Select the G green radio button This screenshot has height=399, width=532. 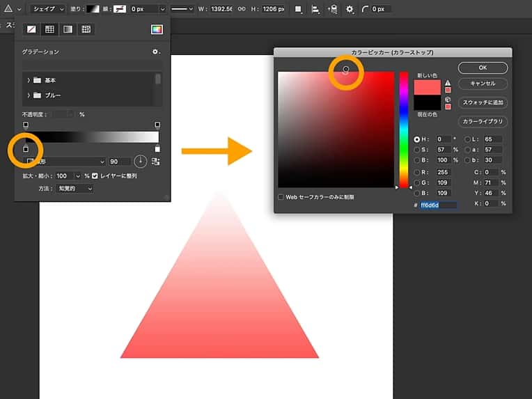(x=417, y=183)
